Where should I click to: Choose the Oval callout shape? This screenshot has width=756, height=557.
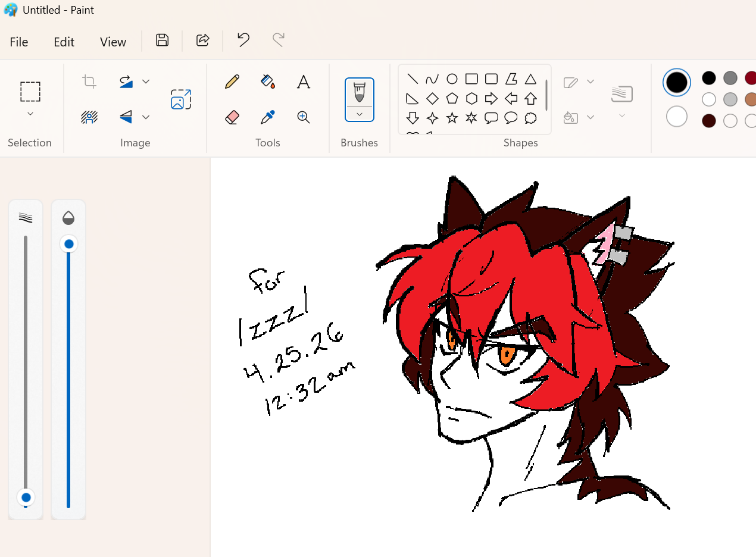[511, 118]
